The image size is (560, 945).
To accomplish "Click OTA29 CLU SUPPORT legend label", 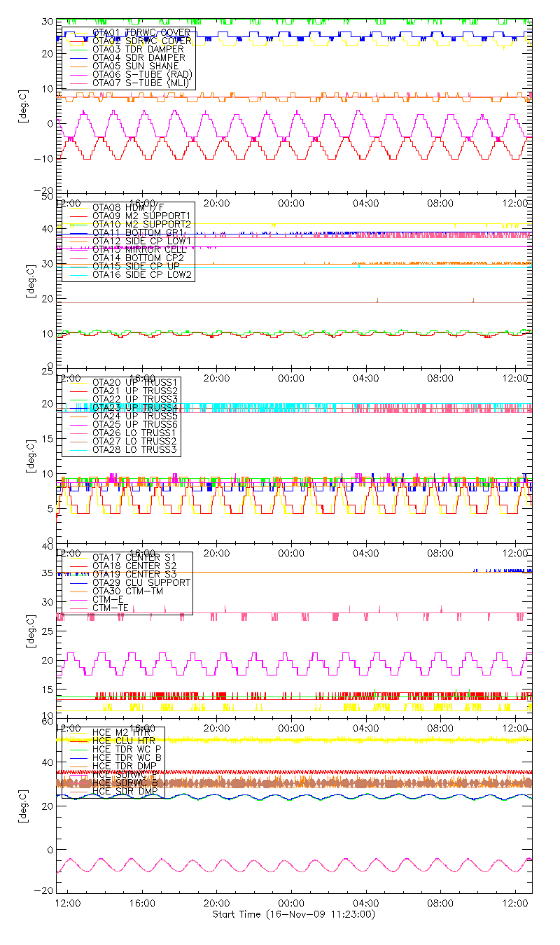I will [141, 582].
